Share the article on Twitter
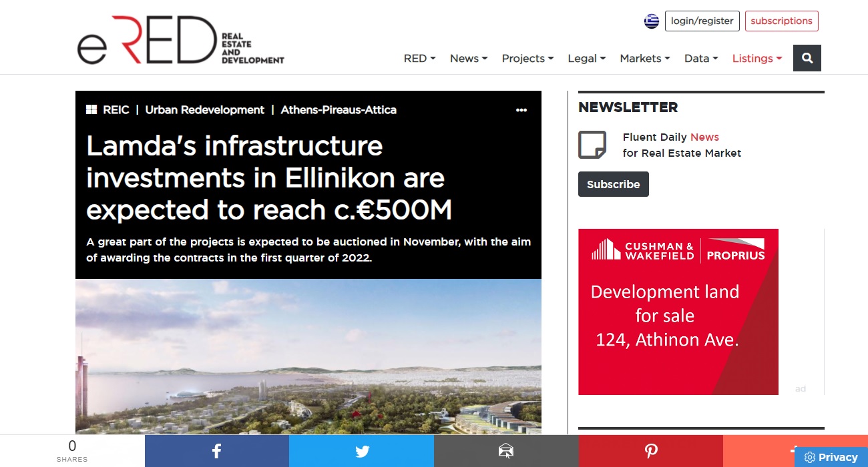868x467 pixels. pos(361,451)
